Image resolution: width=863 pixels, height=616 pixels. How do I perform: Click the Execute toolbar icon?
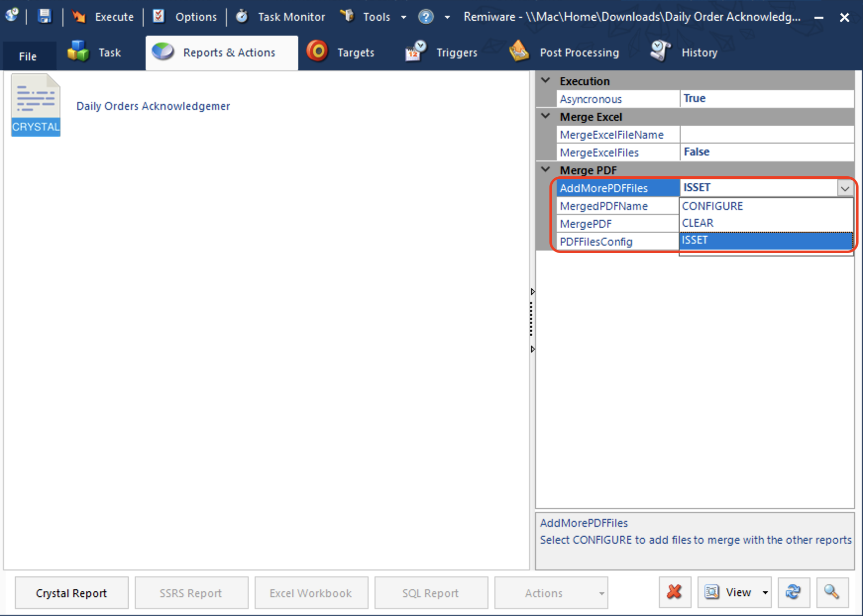[x=79, y=17]
